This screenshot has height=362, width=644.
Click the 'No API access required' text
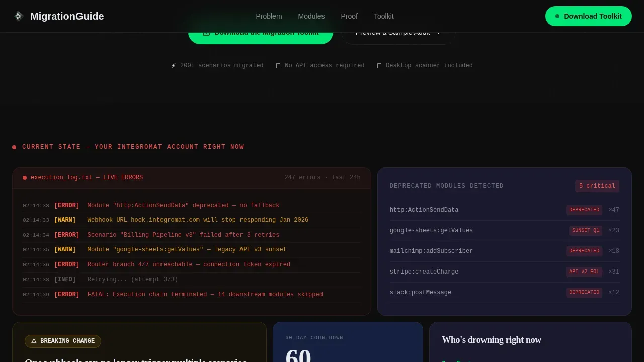point(325,66)
